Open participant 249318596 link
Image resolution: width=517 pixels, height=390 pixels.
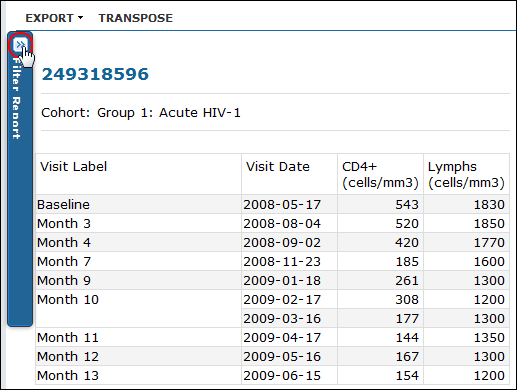tap(95, 74)
